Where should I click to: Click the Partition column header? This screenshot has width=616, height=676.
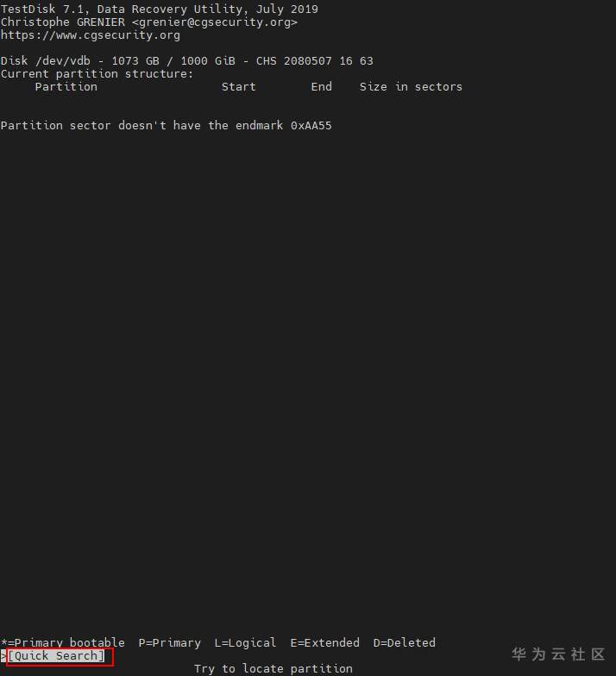66,86
